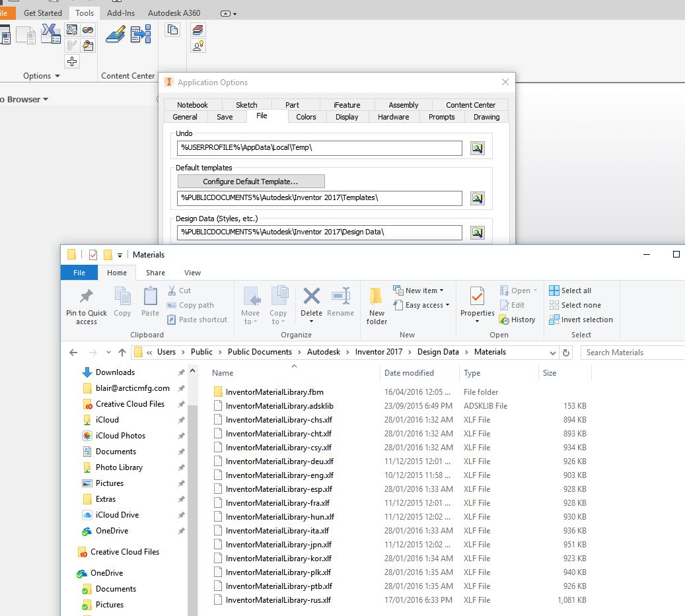The image size is (685, 616).
Task: Click Cut in the Clipboard group
Action: 179,291
